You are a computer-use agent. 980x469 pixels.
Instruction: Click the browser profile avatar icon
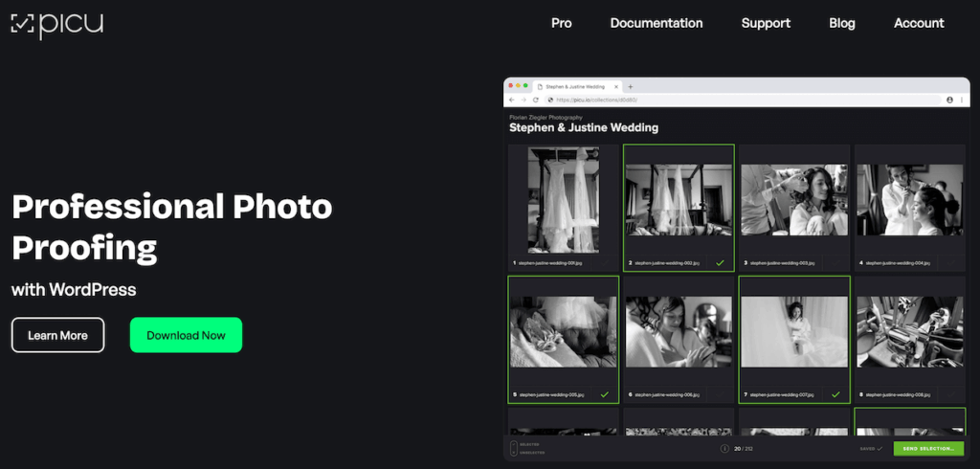tap(949, 100)
